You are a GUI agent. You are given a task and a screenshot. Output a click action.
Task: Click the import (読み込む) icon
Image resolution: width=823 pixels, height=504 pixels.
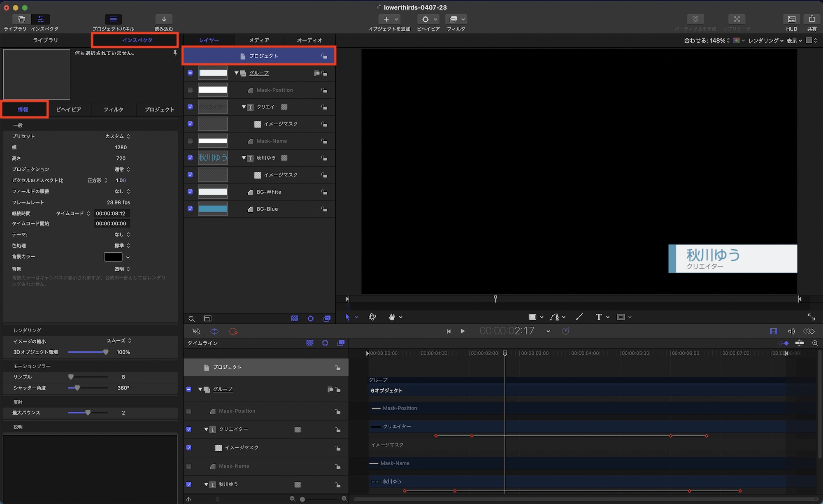click(x=164, y=19)
